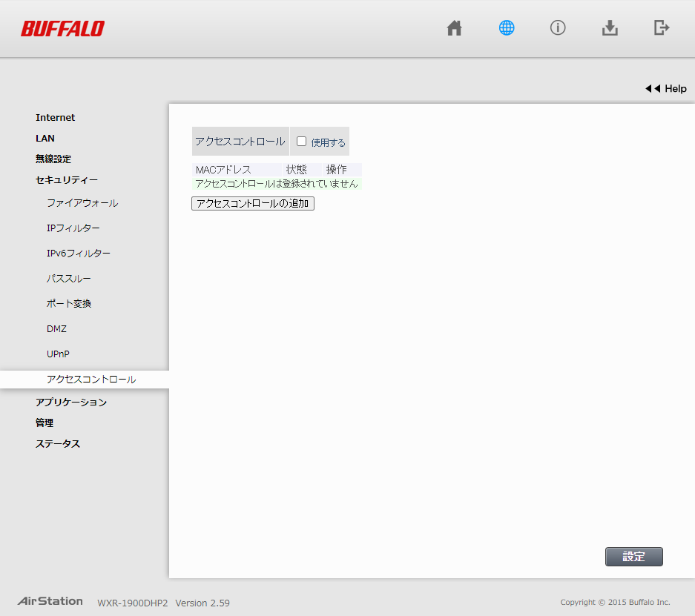Select the ポート変換 menu item
This screenshot has height=616, width=695.
[x=69, y=304]
